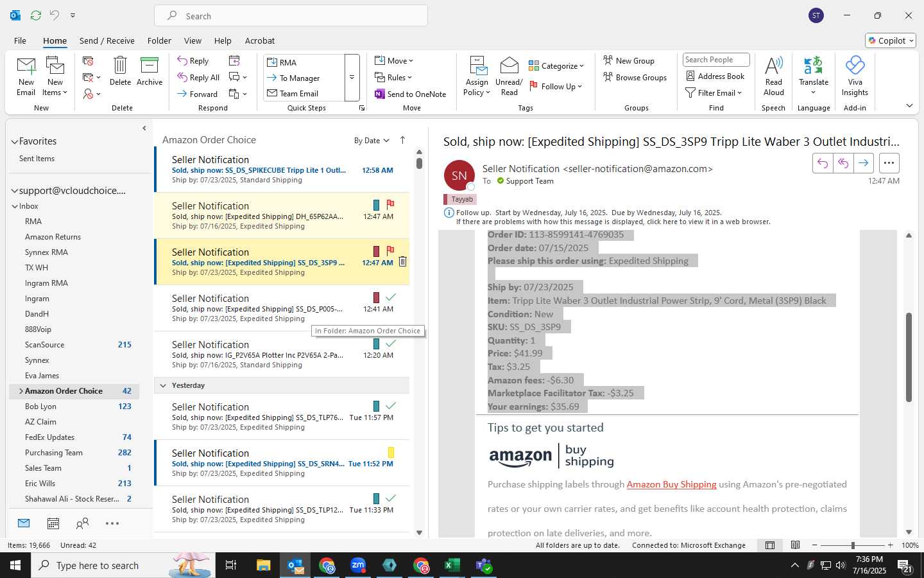Click Reply All in the ribbon
Screen dimensions: 924x578
coord(198,78)
